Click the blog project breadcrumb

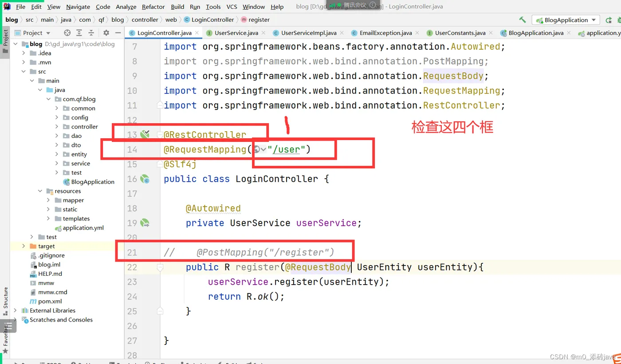[12, 20]
